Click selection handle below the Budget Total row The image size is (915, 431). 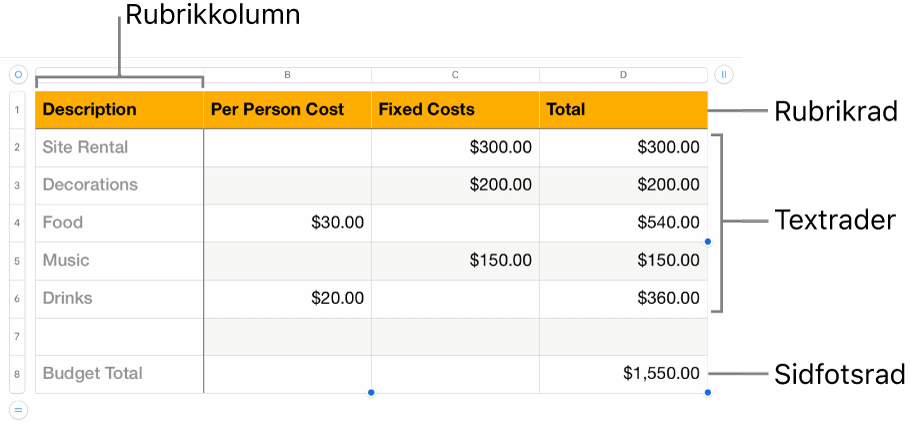371,393
